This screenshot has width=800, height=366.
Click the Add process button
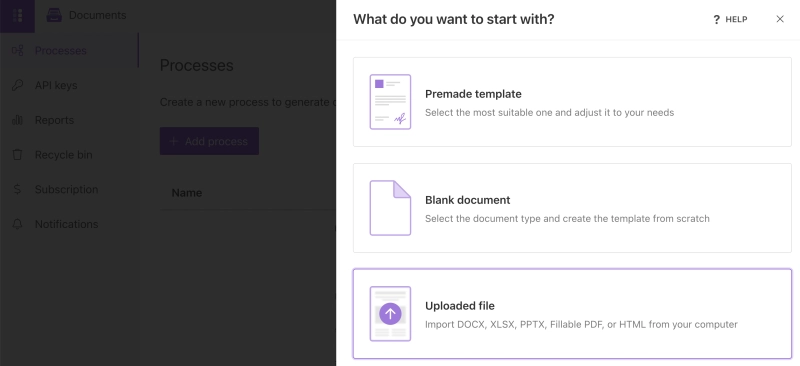[x=209, y=141]
